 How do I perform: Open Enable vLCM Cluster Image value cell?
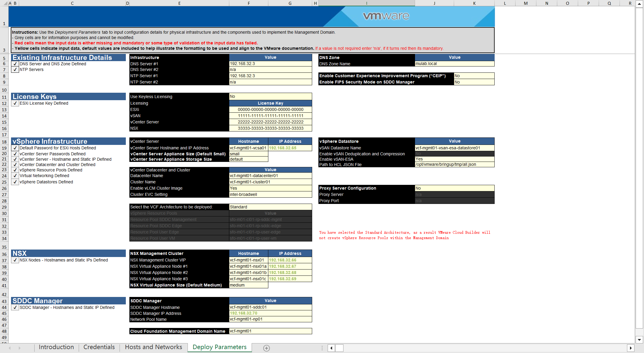[x=270, y=188]
